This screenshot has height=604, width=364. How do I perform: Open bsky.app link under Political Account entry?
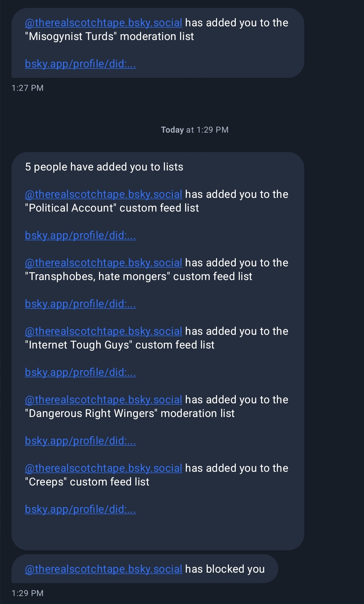click(x=80, y=235)
